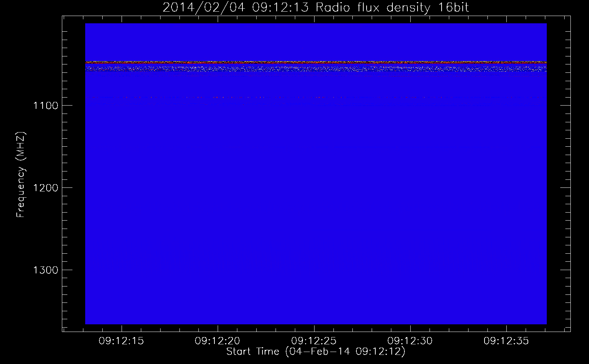This screenshot has height=364, width=589.
Task: Pick the 09:12:25 time axis label
Action: [x=313, y=341]
